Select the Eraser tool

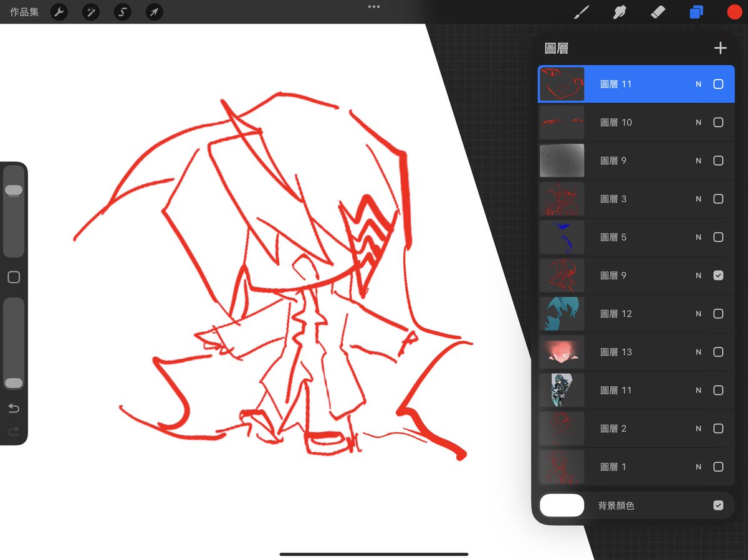(658, 12)
